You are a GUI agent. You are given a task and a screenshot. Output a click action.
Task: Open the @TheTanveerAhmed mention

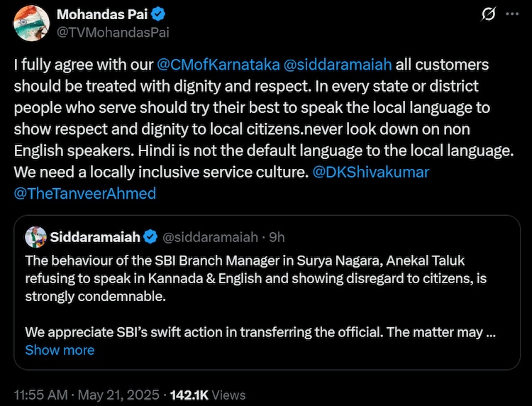pos(85,193)
